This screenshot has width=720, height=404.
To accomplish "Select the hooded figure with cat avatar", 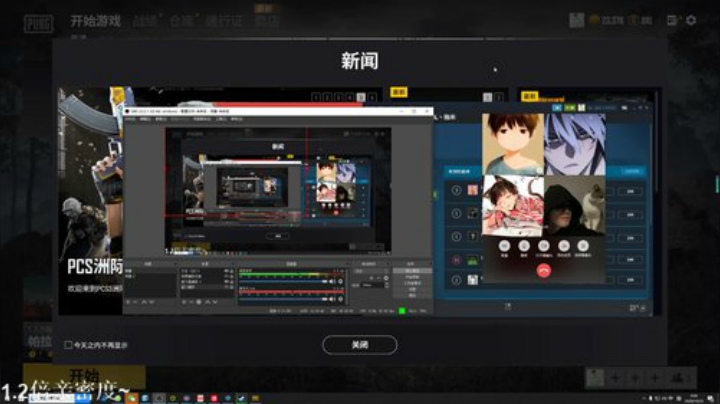I will pos(575,206).
